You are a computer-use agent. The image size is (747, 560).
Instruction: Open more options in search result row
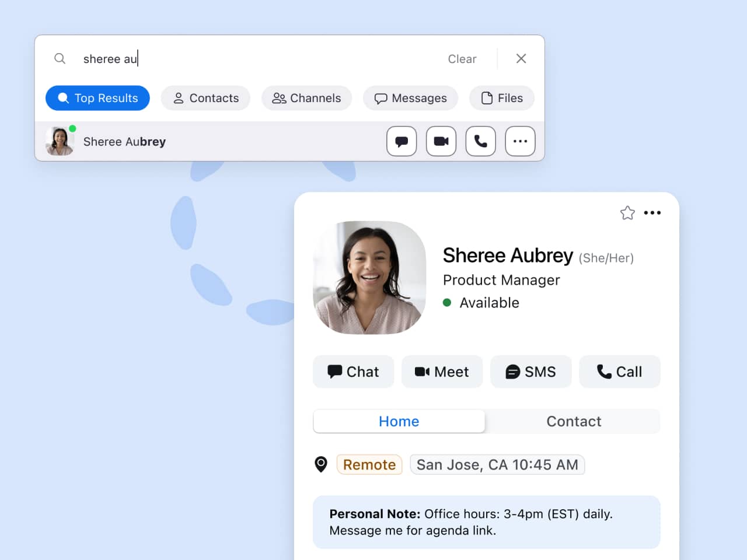pyautogui.click(x=520, y=141)
